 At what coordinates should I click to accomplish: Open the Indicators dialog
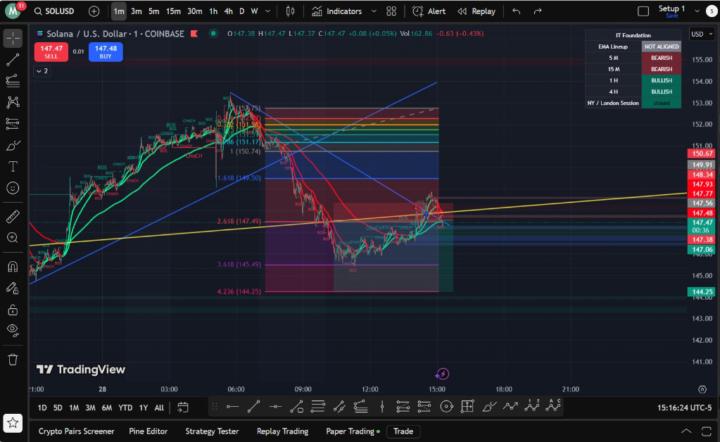[337, 11]
